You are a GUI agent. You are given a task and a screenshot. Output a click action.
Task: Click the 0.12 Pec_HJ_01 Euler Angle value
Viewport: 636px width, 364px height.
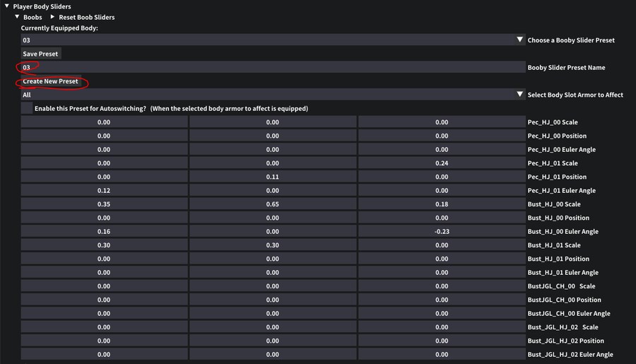104,191
